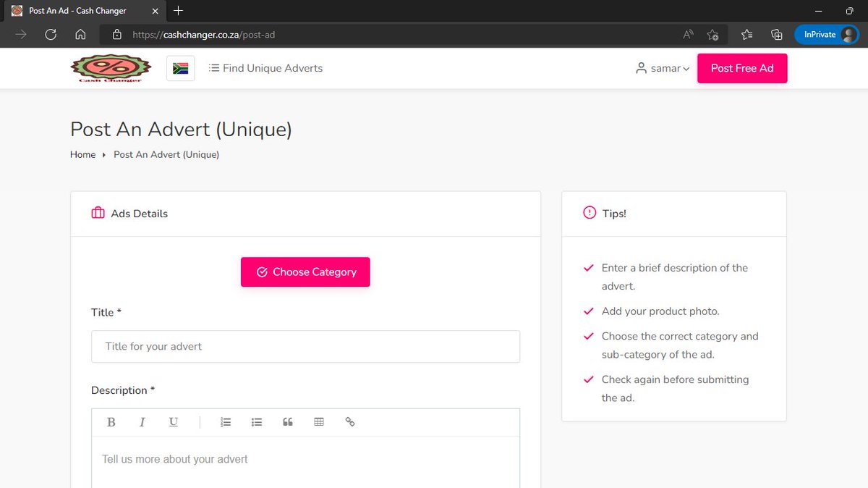Image resolution: width=868 pixels, height=488 pixels.
Task: Click the Cash Changer logo
Action: (111, 68)
